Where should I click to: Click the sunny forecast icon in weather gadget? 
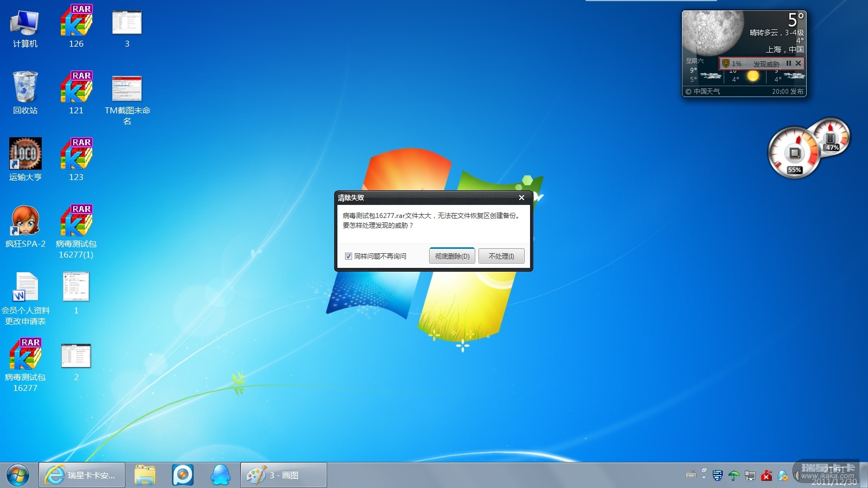[753, 76]
